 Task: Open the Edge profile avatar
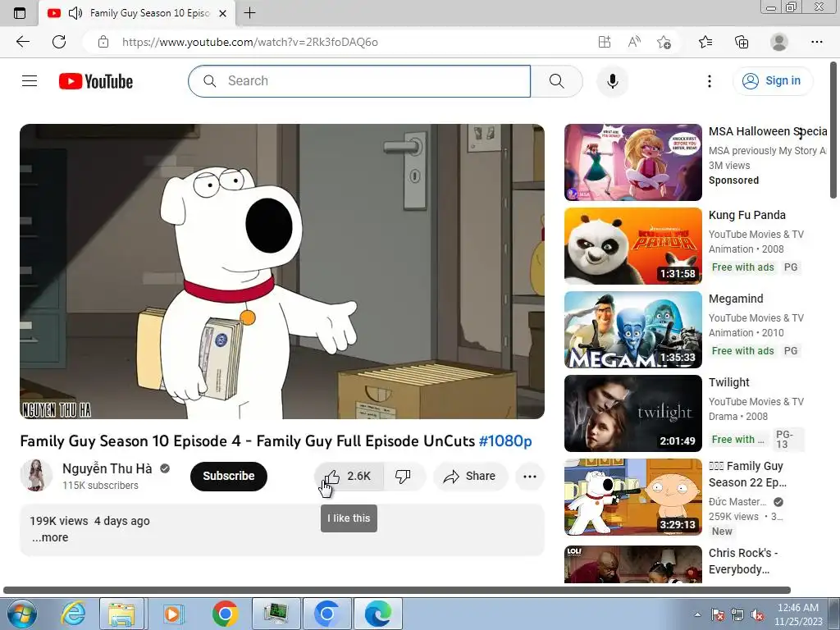click(x=778, y=42)
